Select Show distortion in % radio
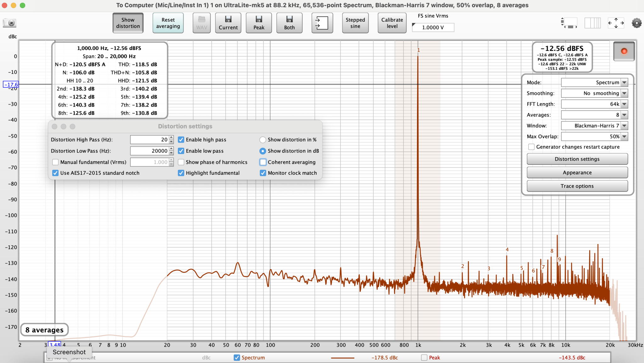Image resolution: width=644 pixels, height=363 pixels. tap(263, 140)
